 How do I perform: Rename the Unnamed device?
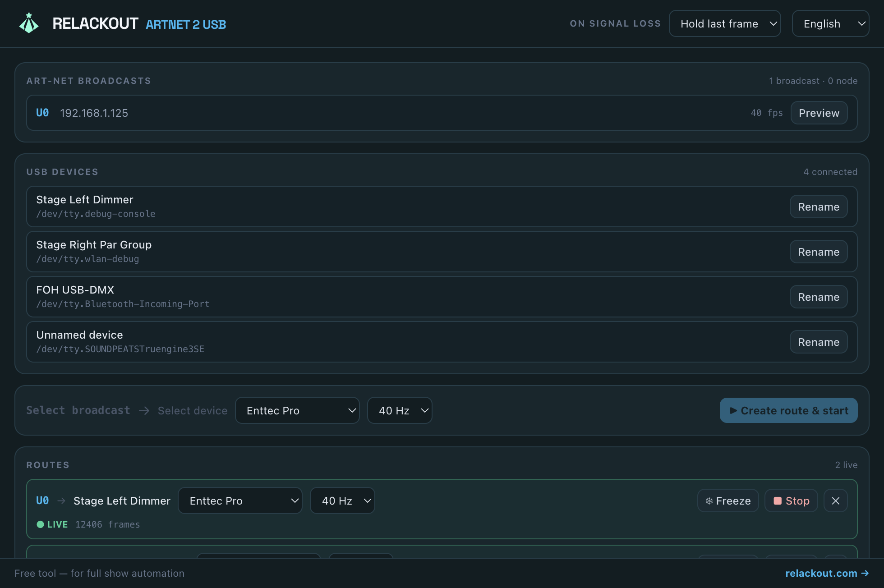point(818,342)
